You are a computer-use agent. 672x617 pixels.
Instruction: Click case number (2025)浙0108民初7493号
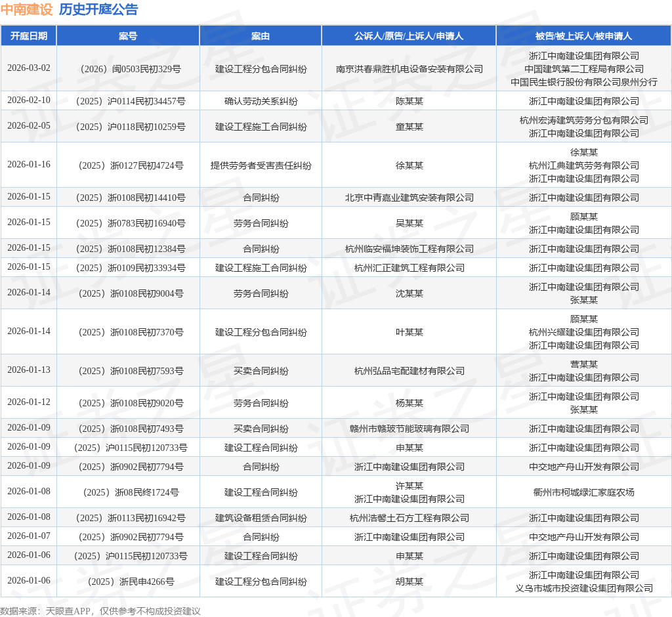[x=131, y=429]
